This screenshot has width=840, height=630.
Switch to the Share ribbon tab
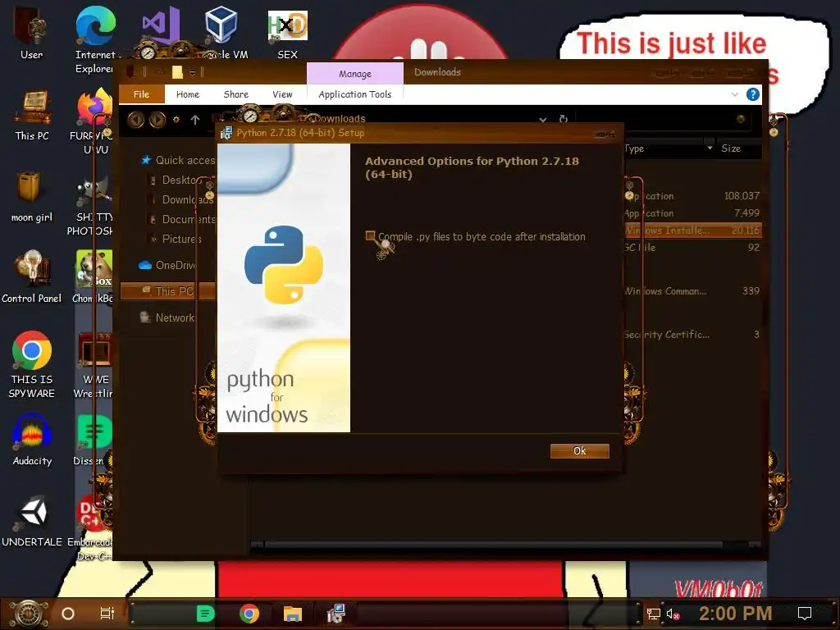(235, 94)
